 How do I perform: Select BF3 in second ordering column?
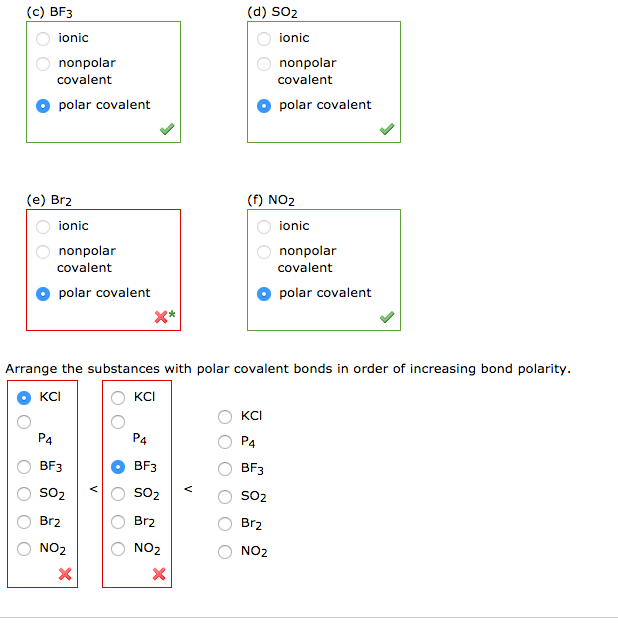coord(118,466)
